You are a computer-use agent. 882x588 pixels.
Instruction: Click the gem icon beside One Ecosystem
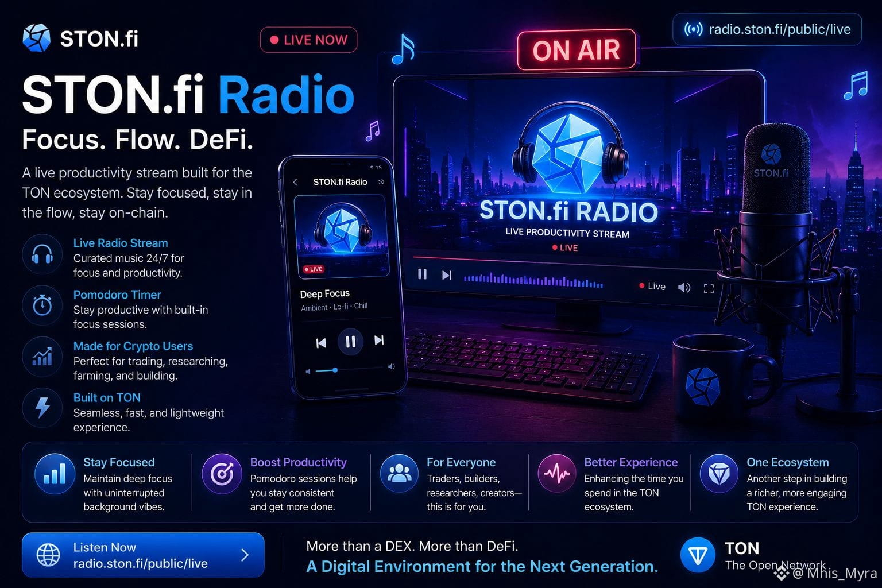(718, 474)
